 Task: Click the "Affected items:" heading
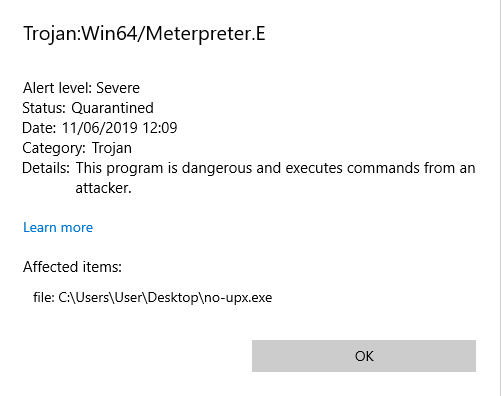coord(72,267)
